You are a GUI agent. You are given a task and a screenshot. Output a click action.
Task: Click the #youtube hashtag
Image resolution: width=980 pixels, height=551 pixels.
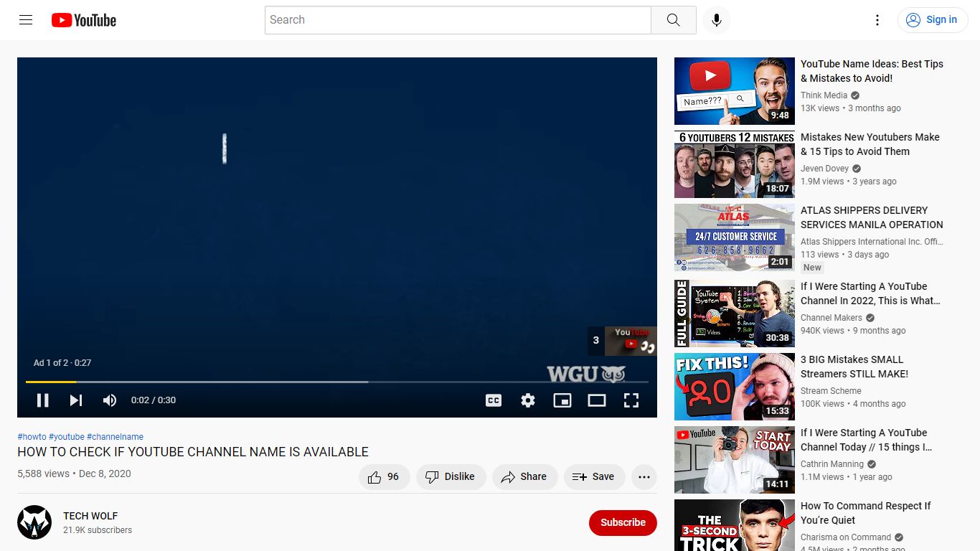tap(66, 437)
